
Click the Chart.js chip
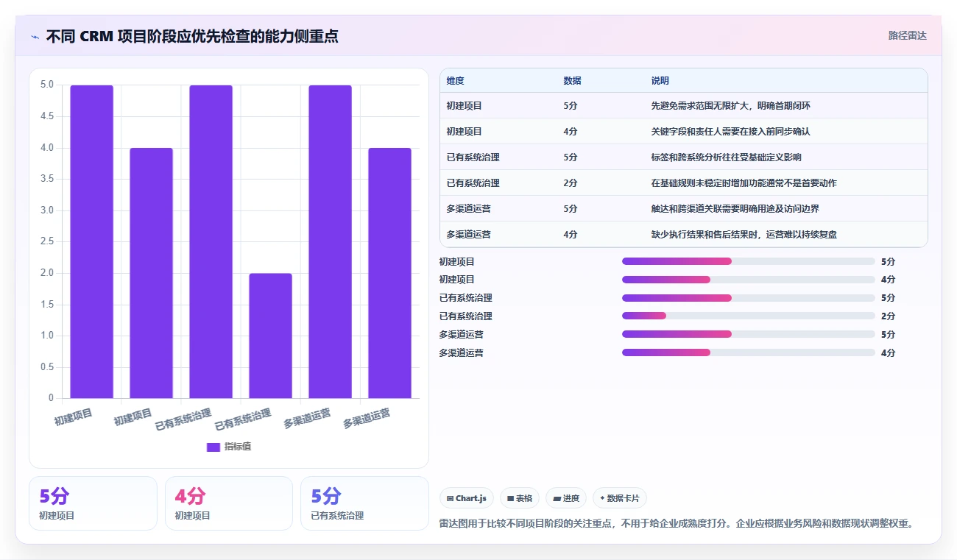click(467, 498)
